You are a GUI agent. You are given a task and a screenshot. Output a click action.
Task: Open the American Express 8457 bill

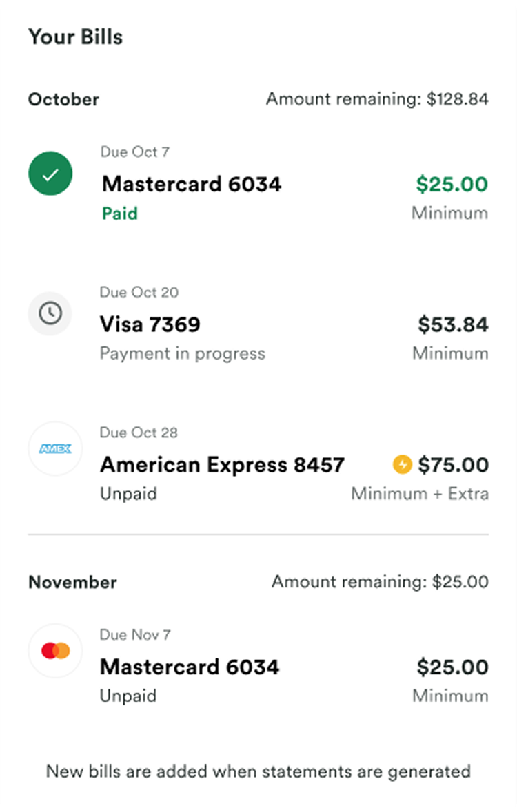coord(258,464)
